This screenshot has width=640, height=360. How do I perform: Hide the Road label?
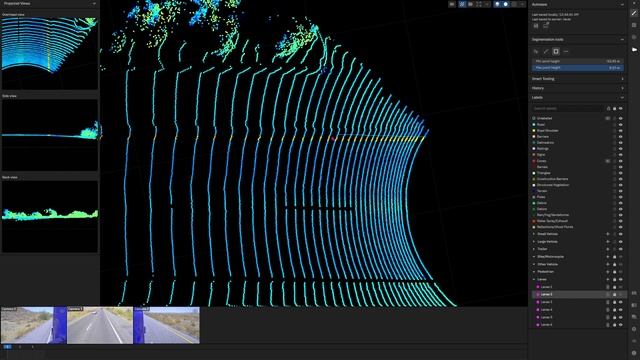620,124
